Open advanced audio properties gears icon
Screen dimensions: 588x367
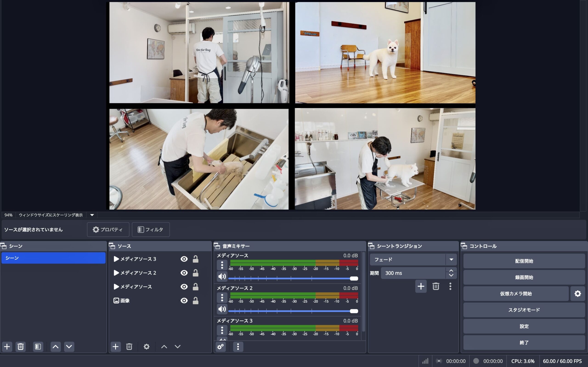pyautogui.click(x=221, y=346)
